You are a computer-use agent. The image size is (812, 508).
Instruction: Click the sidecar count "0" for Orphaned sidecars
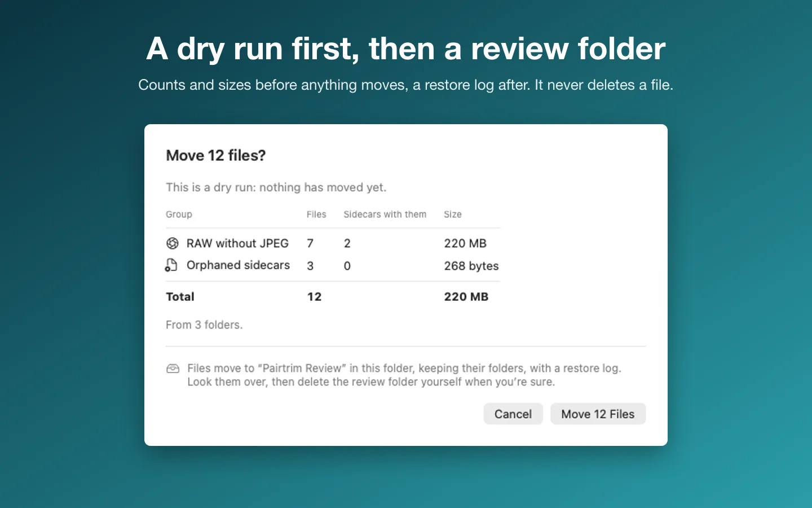point(347,266)
